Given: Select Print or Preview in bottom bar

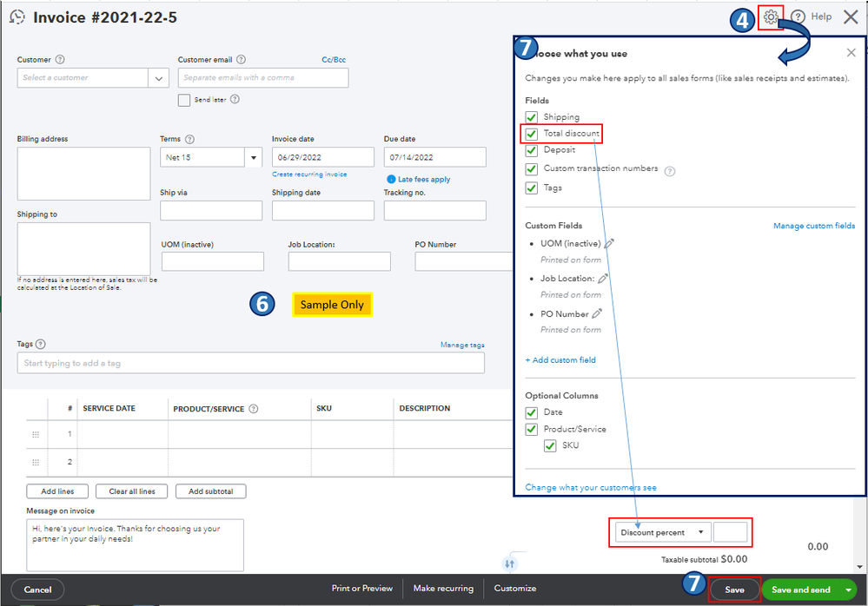Looking at the screenshot, I should [362, 589].
